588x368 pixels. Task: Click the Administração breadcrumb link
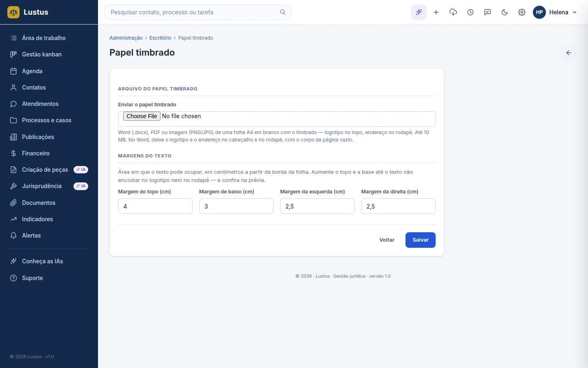point(126,38)
